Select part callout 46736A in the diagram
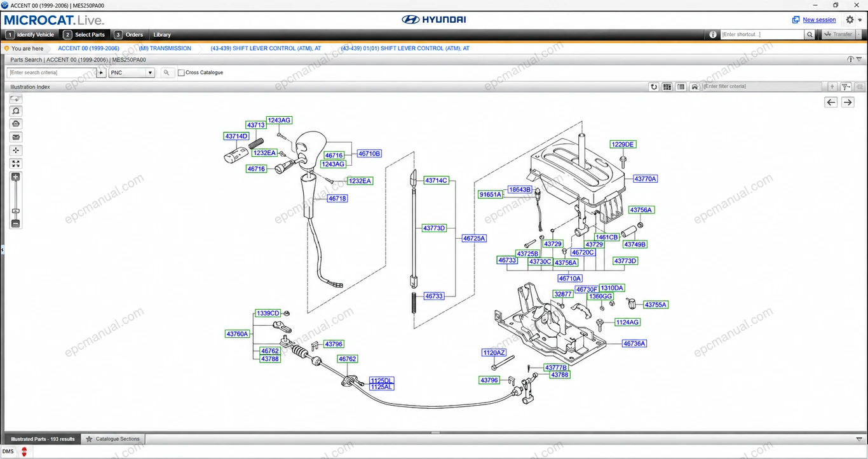 [x=634, y=343]
